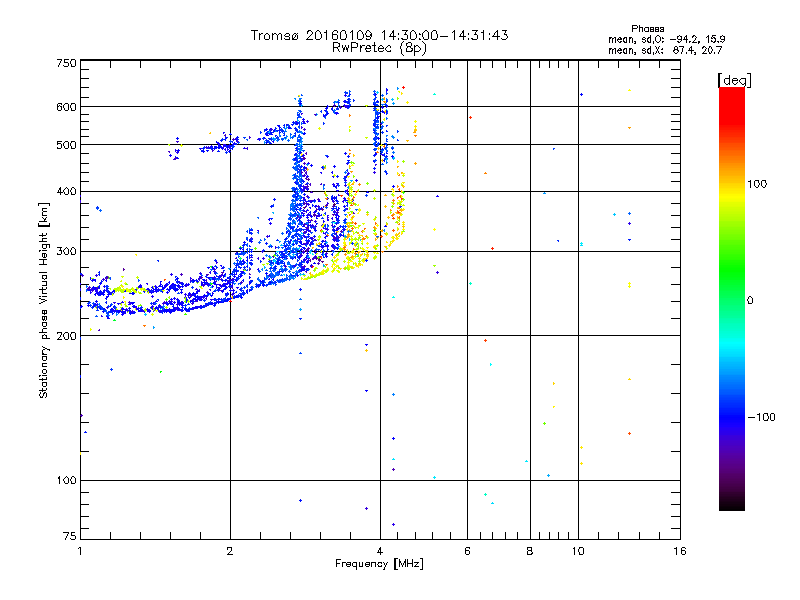Click the '2' frequency tick label
The width and height of the screenshot is (800, 600).
230,551
